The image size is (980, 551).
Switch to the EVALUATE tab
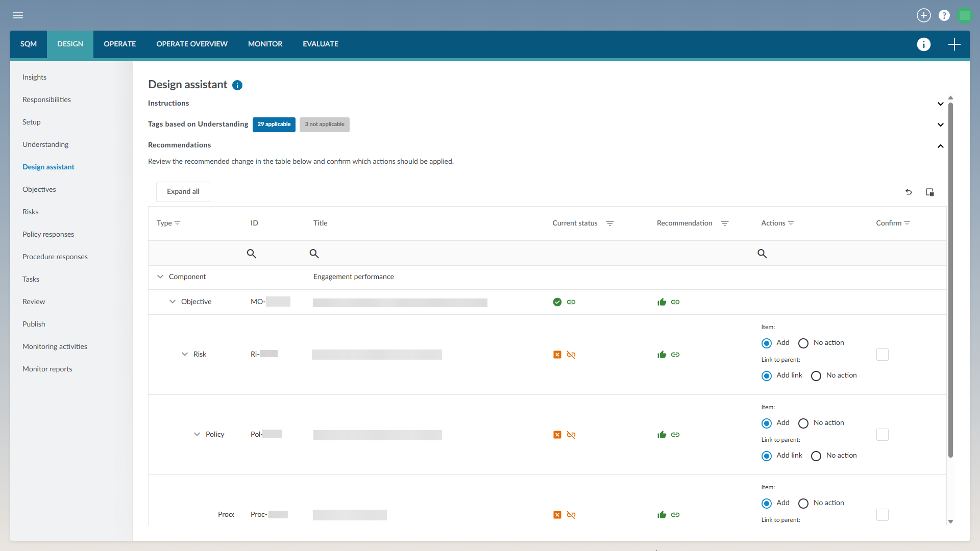click(321, 44)
